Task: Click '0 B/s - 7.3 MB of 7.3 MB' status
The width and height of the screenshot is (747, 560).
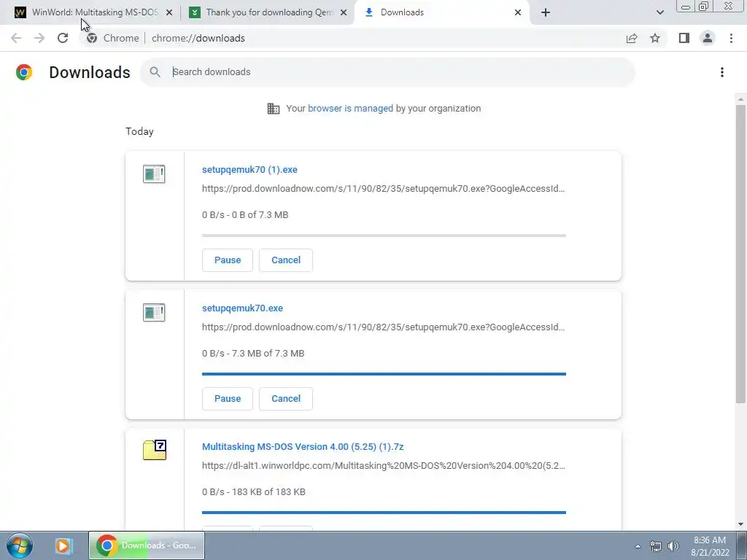Action: point(253,354)
